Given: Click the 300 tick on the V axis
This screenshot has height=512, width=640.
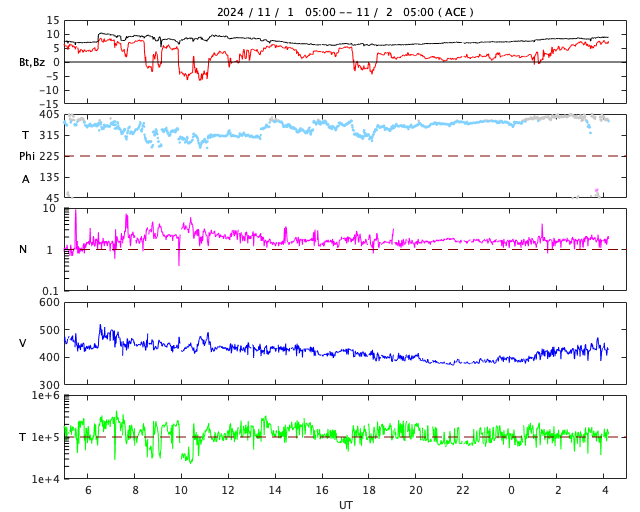Looking at the screenshot, I should pos(49,385).
